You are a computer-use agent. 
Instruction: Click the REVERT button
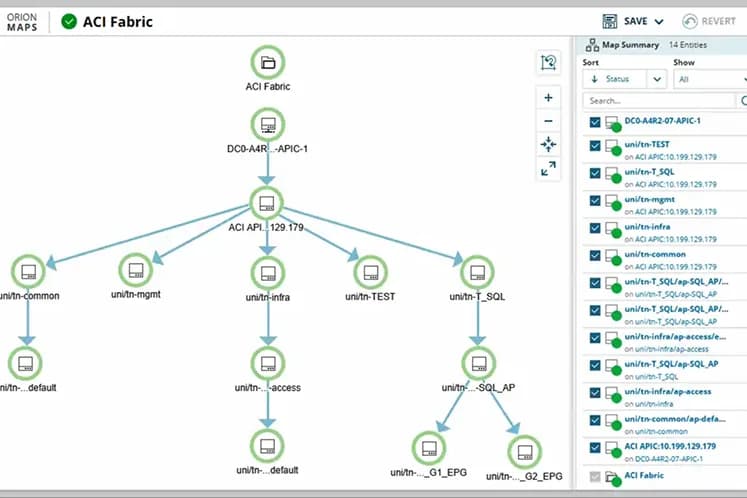point(709,21)
